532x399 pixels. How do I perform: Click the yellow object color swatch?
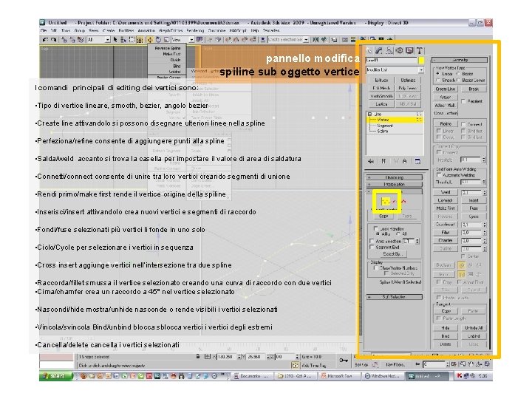(x=421, y=60)
